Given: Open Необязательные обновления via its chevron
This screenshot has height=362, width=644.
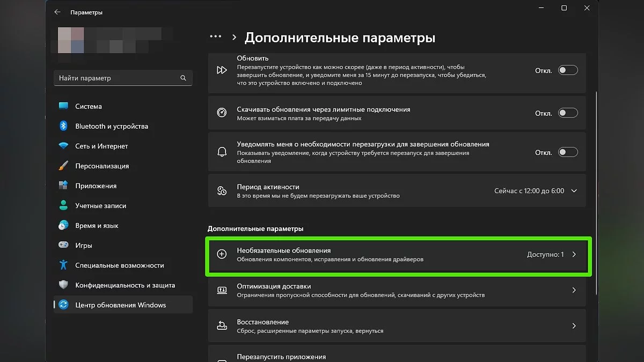Looking at the screenshot, I should tap(574, 254).
